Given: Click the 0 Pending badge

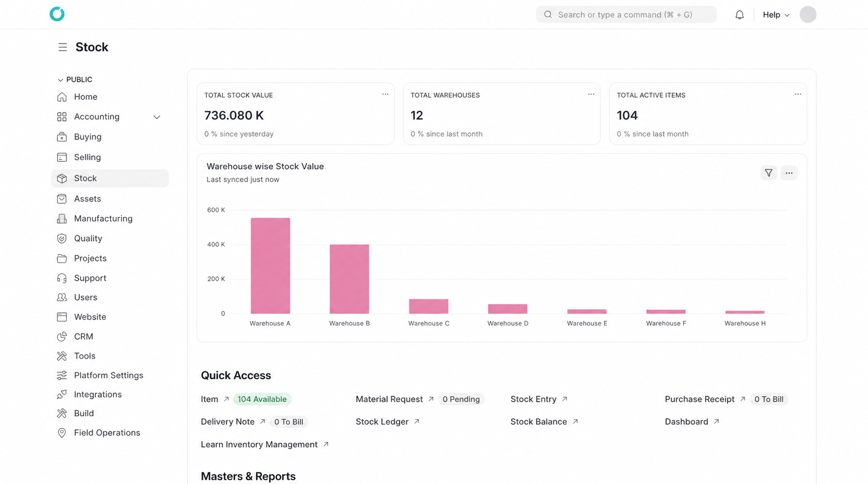Looking at the screenshot, I should point(461,399).
